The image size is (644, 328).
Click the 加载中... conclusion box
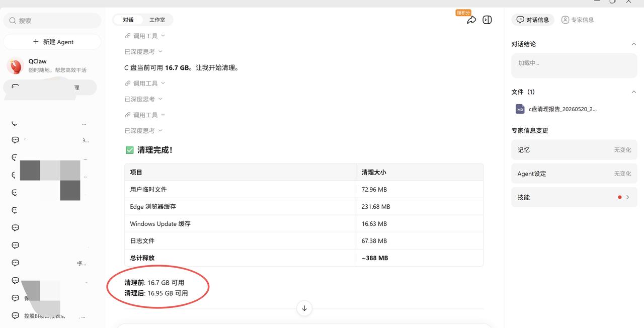[574, 65]
